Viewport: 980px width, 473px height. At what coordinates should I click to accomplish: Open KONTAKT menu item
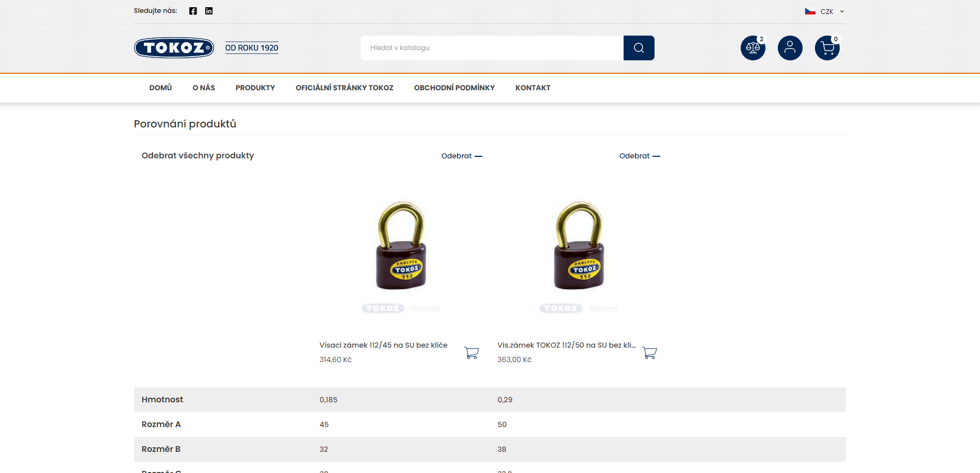[x=533, y=88]
